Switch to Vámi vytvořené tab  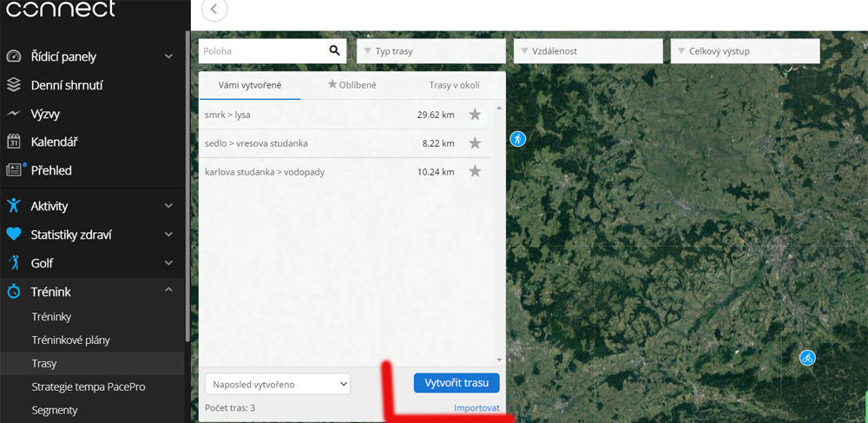pos(250,85)
